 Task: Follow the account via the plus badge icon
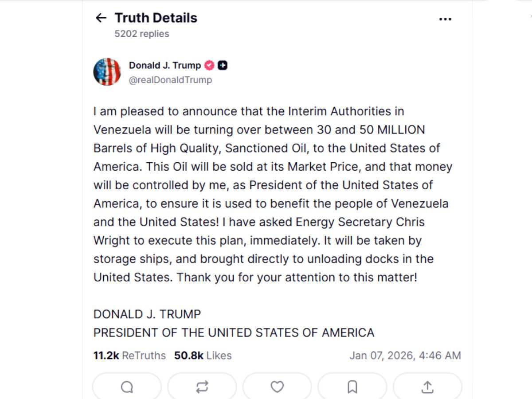(x=223, y=65)
